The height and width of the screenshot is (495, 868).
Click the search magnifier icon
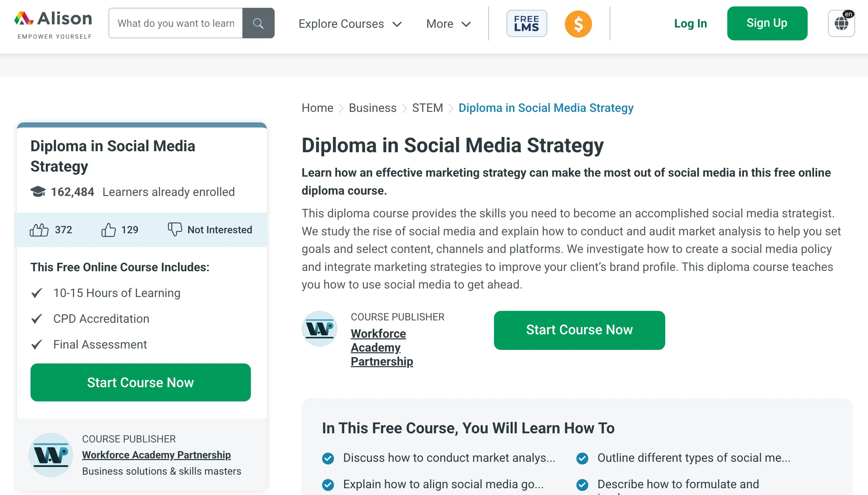click(x=258, y=23)
